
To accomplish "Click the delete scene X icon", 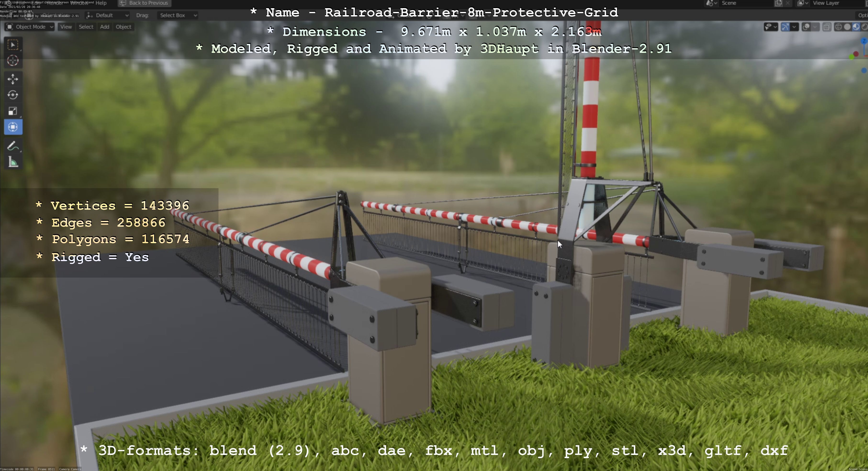I will tap(787, 3).
